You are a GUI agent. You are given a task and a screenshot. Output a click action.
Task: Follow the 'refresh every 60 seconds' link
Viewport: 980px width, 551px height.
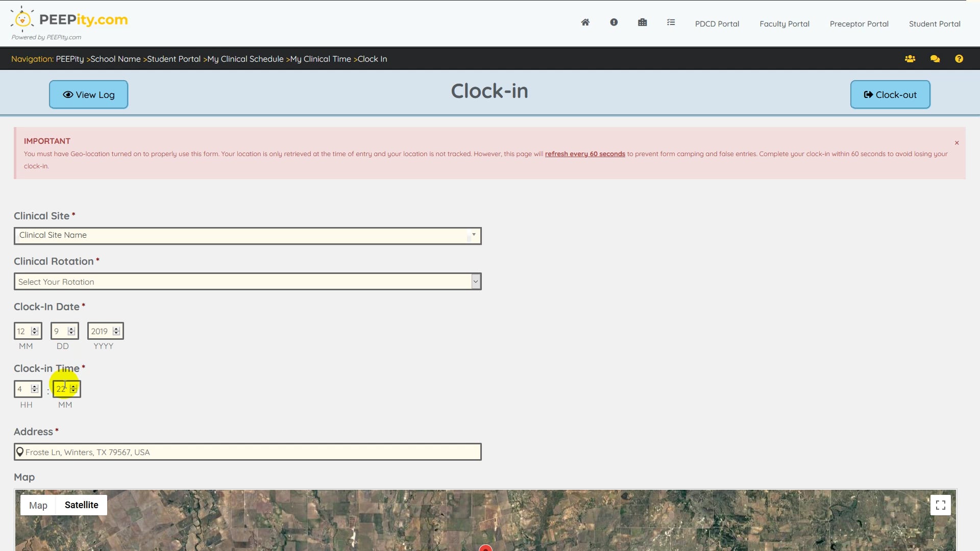tap(584, 154)
